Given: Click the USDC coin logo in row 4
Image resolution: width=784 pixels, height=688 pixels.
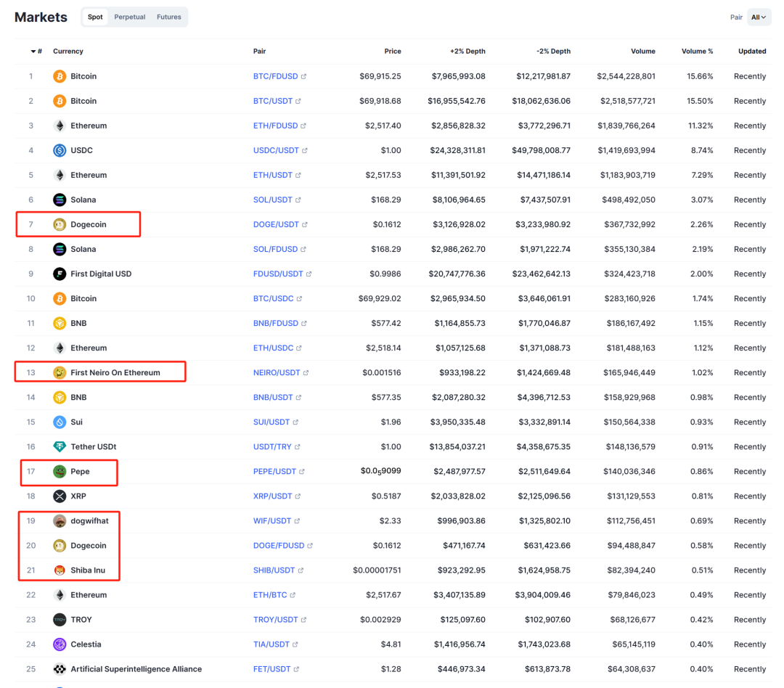Looking at the screenshot, I should (x=58, y=150).
